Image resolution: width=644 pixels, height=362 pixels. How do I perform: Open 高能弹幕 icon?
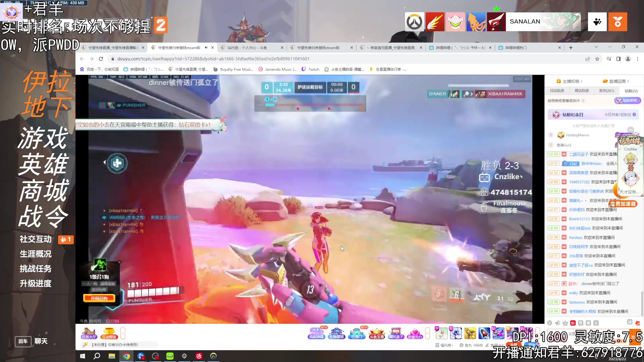click(x=316, y=333)
